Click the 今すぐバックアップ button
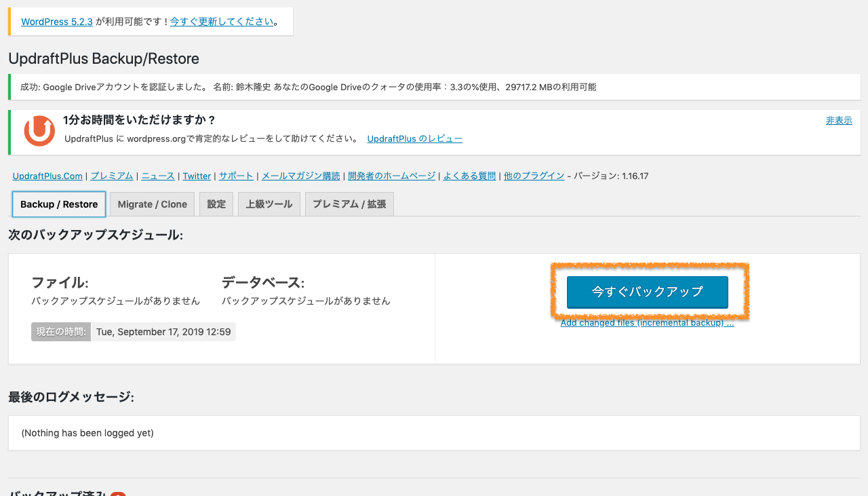This screenshot has height=496, width=868. click(x=648, y=292)
